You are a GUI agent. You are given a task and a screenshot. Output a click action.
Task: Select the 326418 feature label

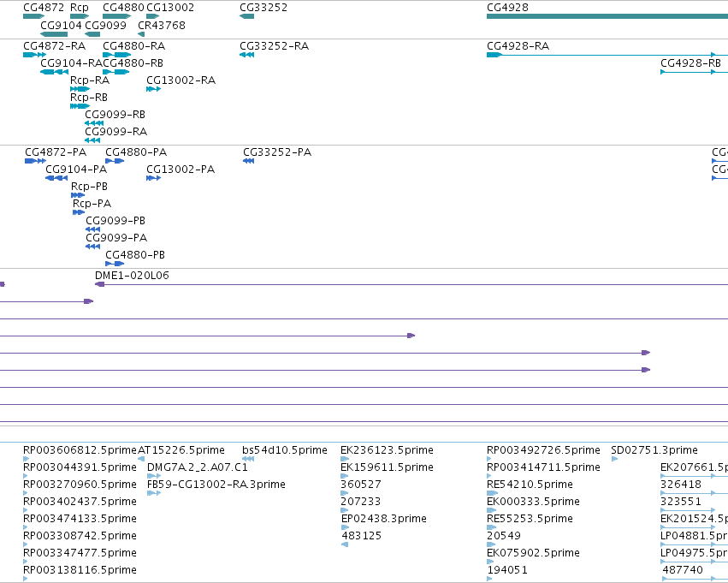[x=681, y=485]
